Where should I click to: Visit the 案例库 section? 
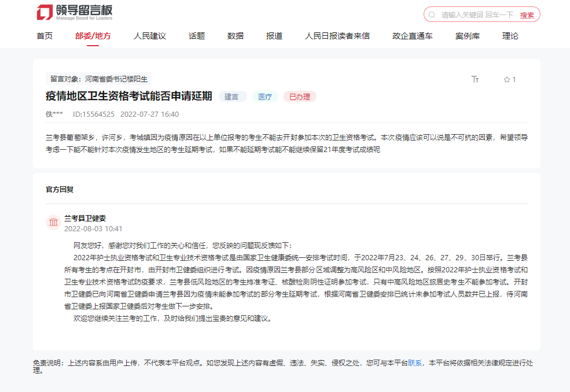point(468,36)
